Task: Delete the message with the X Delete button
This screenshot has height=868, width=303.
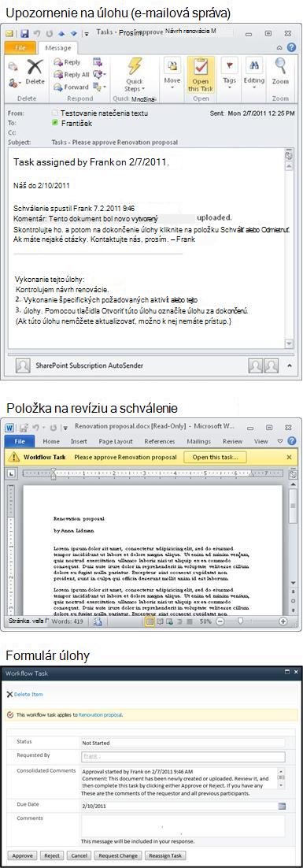Action: point(35,72)
